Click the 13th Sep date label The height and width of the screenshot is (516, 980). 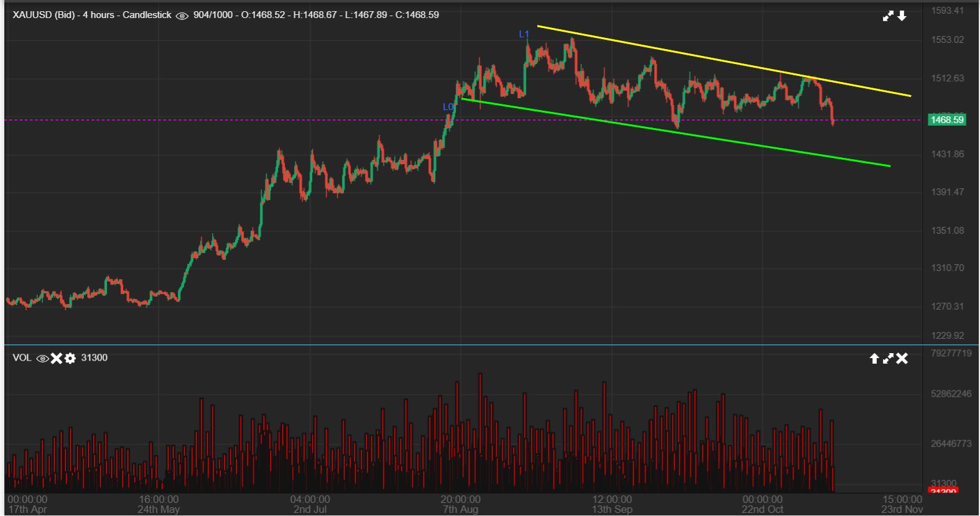[x=612, y=509]
